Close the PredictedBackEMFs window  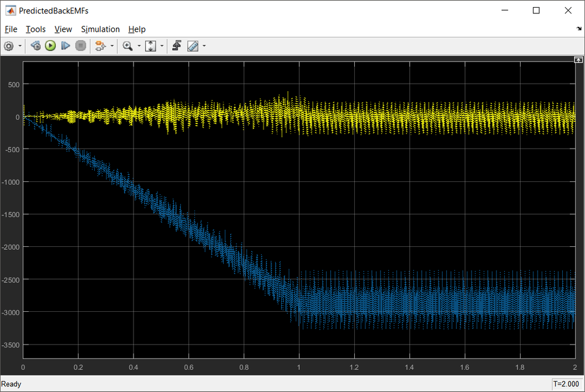[x=568, y=11]
